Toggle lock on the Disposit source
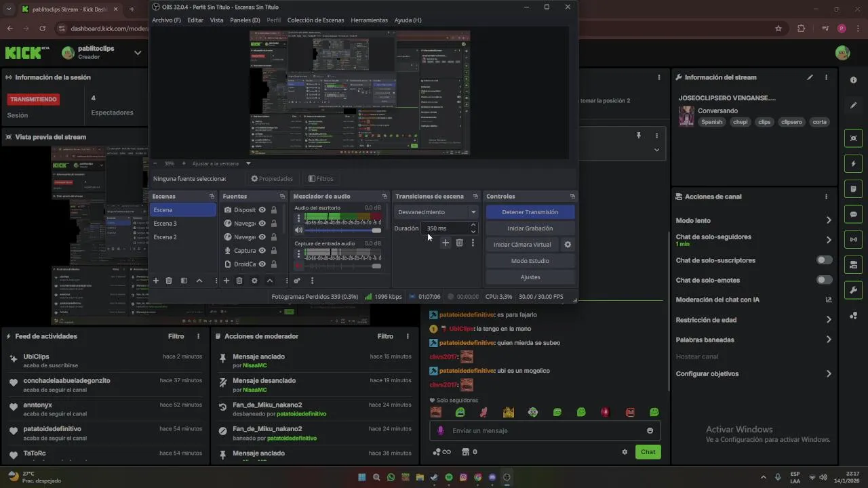This screenshot has height=488, width=868. 274,210
